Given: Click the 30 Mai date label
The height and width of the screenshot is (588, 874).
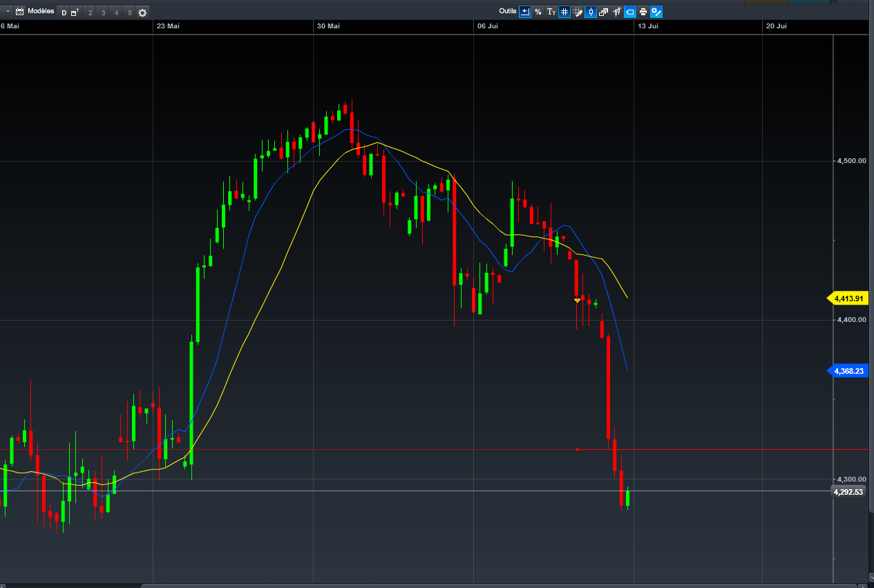Looking at the screenshot, I should pos(328,26).
